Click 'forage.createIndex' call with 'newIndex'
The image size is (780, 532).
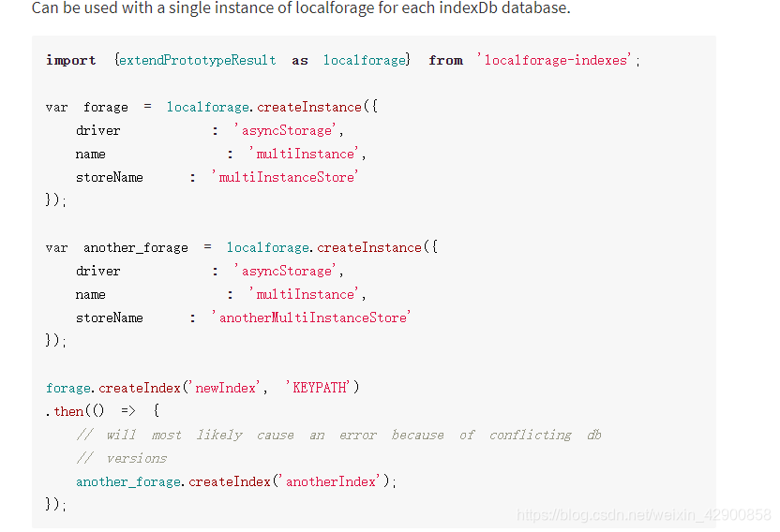(x=202, y=388)
